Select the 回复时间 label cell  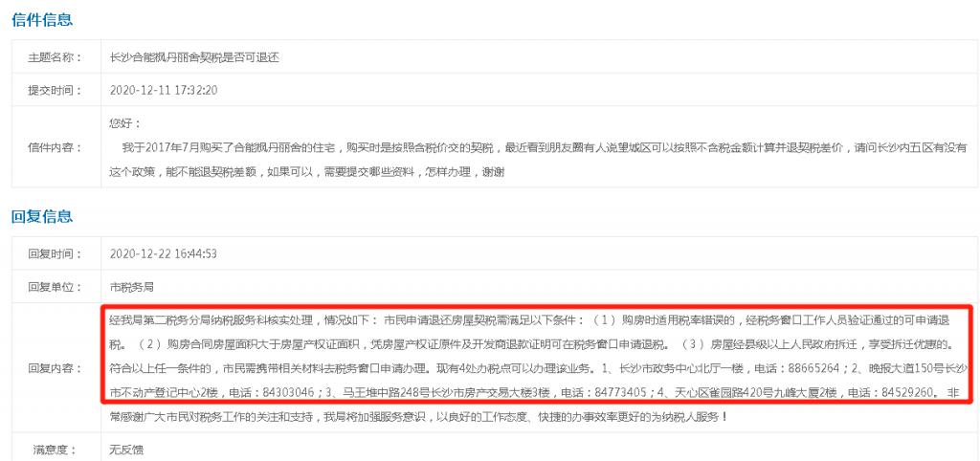(56, 254)
